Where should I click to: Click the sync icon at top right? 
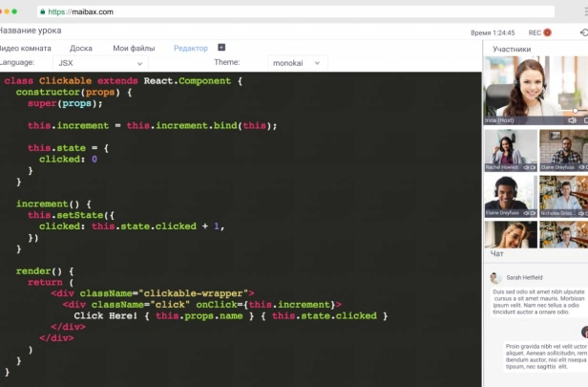tap(584, 32)
